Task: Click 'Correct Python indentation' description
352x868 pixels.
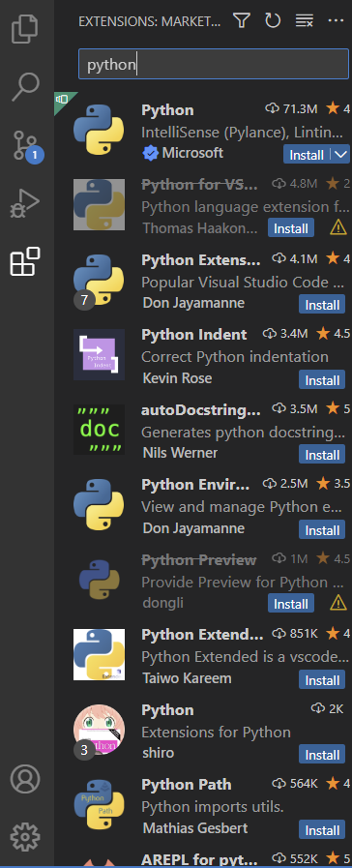Action: coord(235,356)
